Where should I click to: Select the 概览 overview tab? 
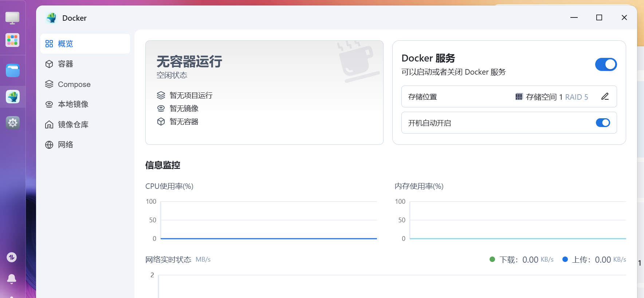(x=66, y=44)
